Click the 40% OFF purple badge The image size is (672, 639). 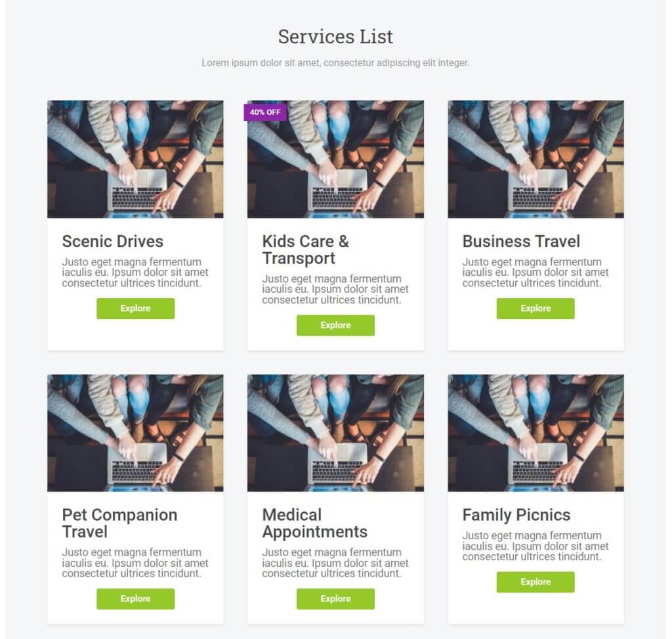tap(265, 112)
